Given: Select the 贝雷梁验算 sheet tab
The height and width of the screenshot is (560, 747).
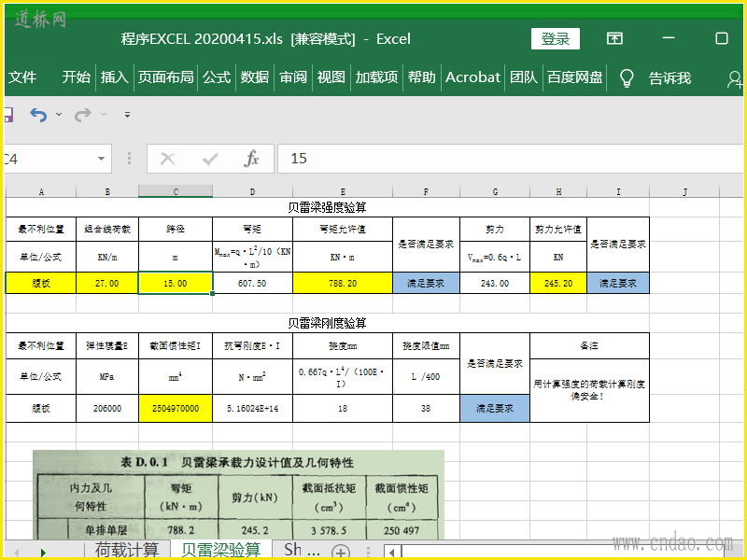Looking at the screenshot, I should coord(221,550).
